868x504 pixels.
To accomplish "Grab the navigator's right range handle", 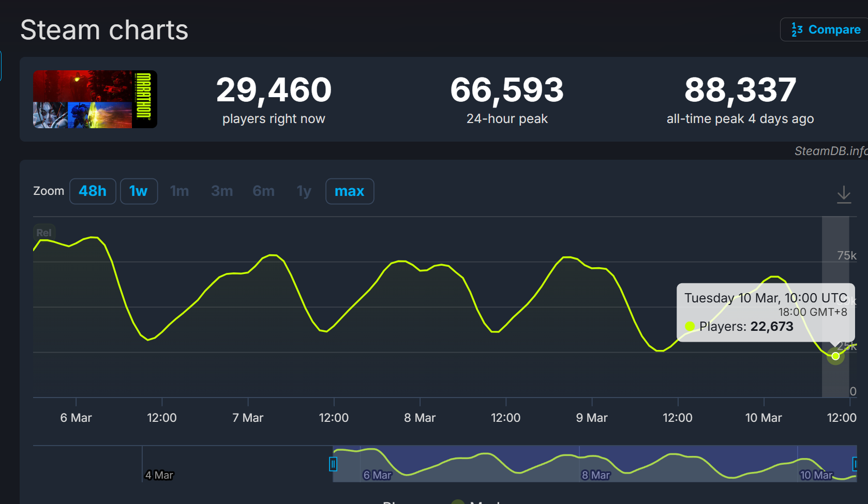I will click(x=855, y=464).
